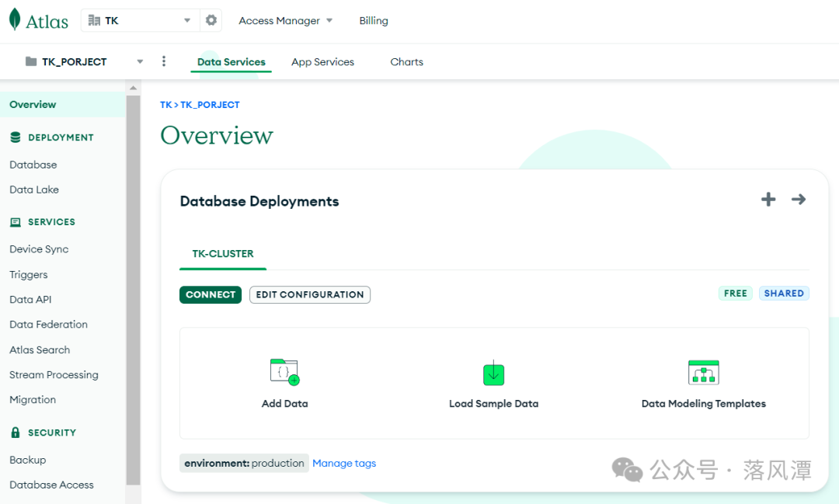This screenshot has width=839, height=504.
Task: Open Data API in the sidebar
Action: point(30,300)
